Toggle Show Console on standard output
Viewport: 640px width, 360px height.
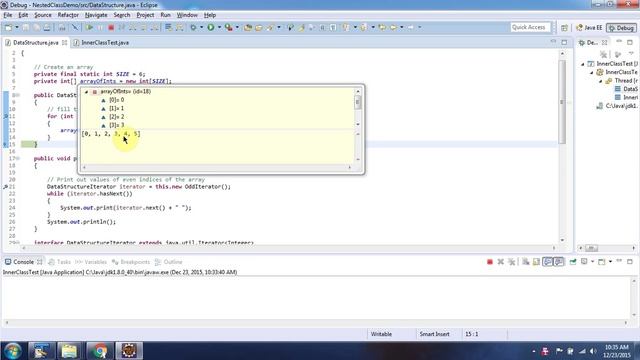pyautogui.click(x=548, y=262)
